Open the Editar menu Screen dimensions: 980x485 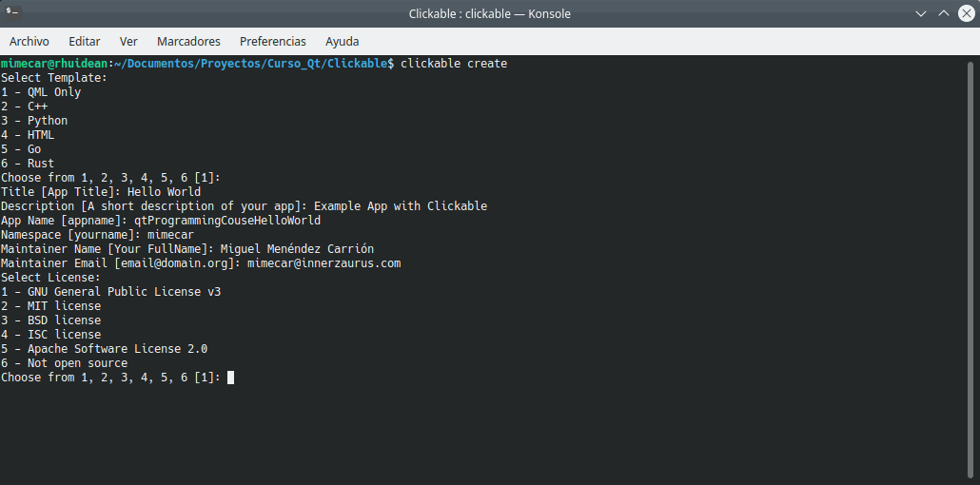pyautogui.click(x=85, y=42)
